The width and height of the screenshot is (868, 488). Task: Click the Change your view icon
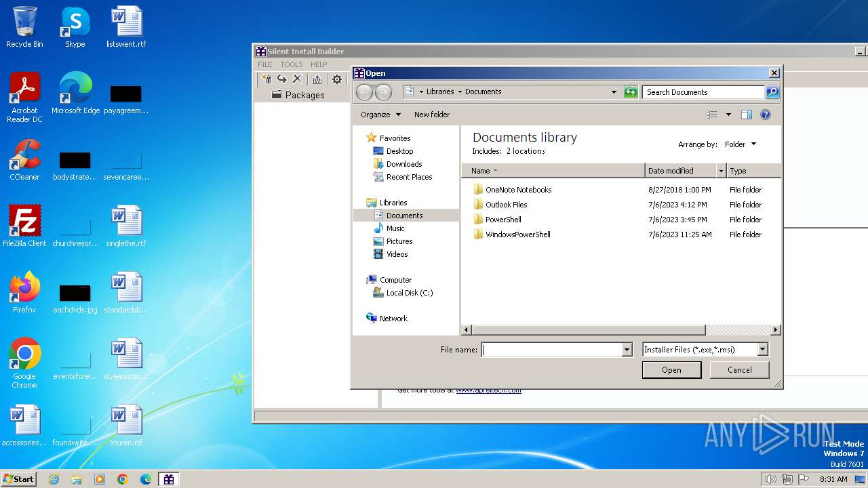coord(712,115)
